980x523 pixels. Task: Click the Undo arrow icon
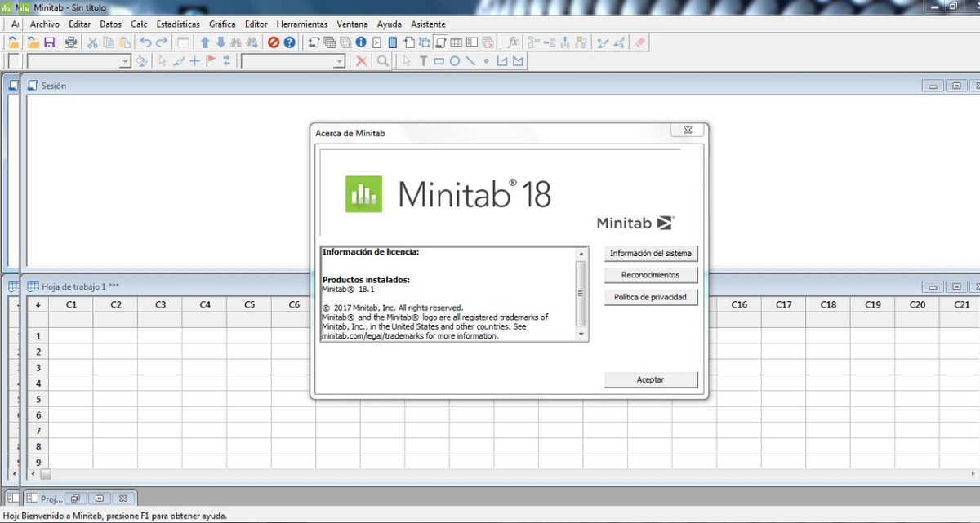(x=145, y=42)
